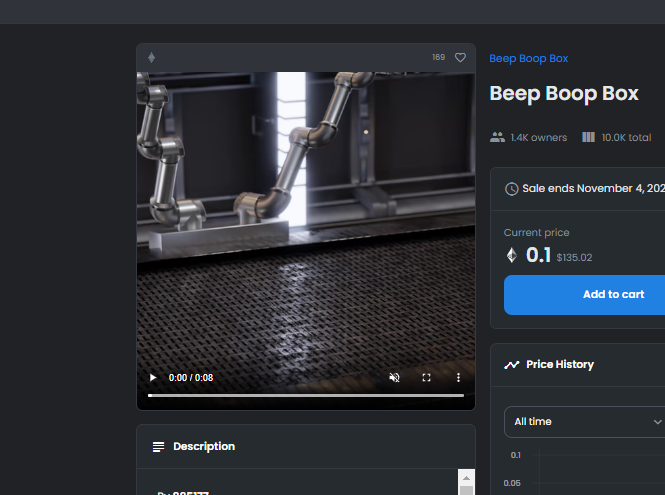665x495 pixels.
Task: Click the Current price label
Action: (x=536, y=232)
